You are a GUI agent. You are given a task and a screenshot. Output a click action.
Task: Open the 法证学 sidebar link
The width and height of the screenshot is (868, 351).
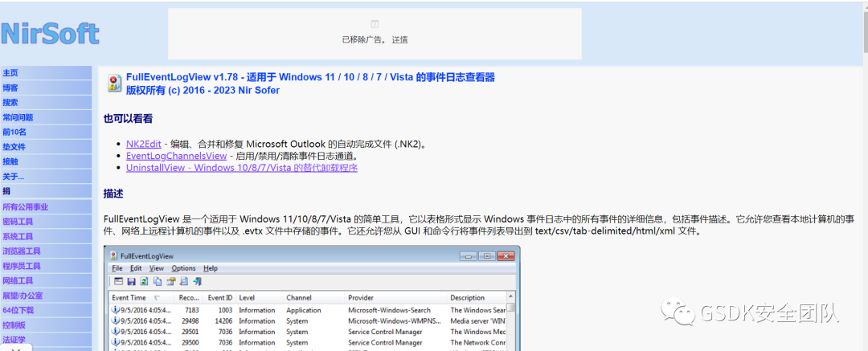(14, 340)
